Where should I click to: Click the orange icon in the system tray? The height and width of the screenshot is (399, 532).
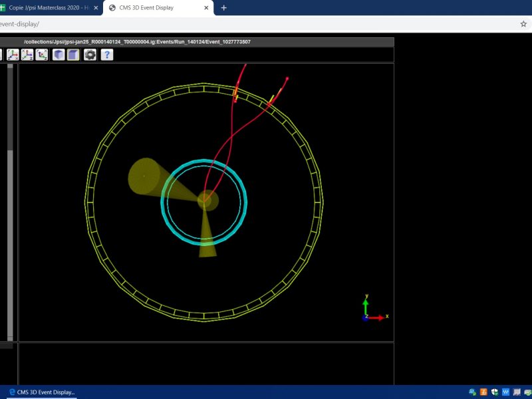tap(483, 392)
